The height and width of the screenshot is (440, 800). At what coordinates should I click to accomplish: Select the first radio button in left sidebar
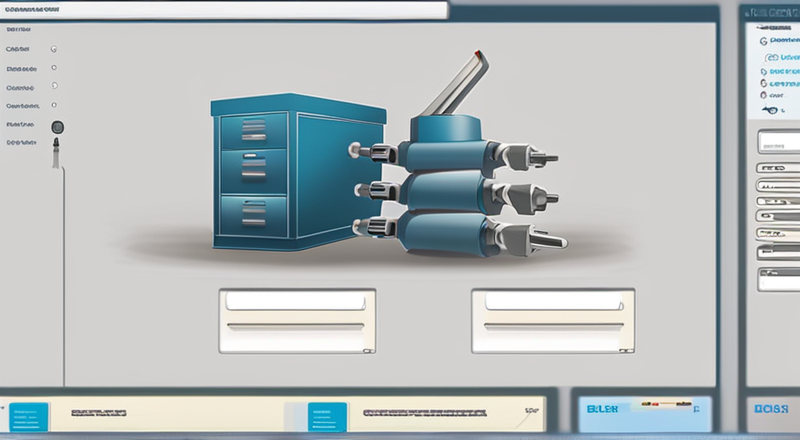(54, 48)
